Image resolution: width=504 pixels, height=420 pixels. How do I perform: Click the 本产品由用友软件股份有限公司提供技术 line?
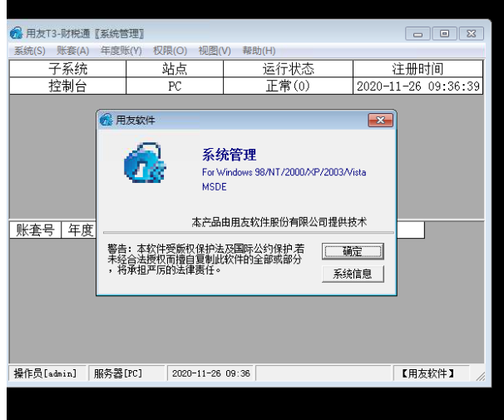click(279, 222)
